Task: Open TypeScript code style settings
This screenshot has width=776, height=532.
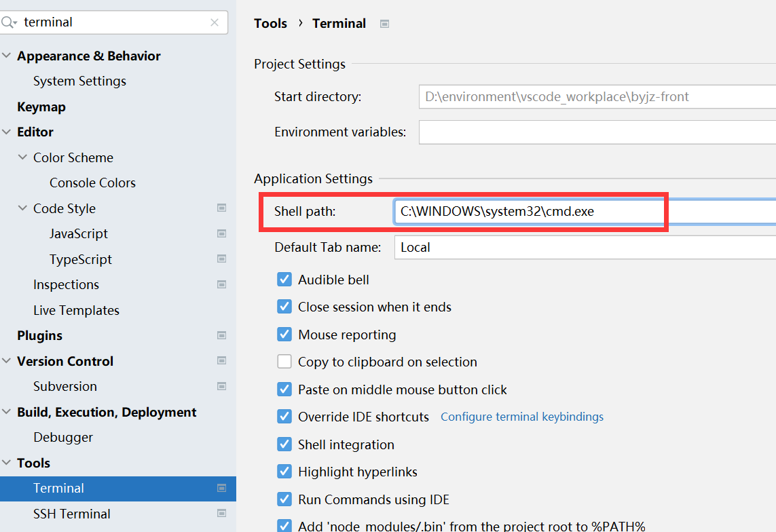Action: [81, 259]
